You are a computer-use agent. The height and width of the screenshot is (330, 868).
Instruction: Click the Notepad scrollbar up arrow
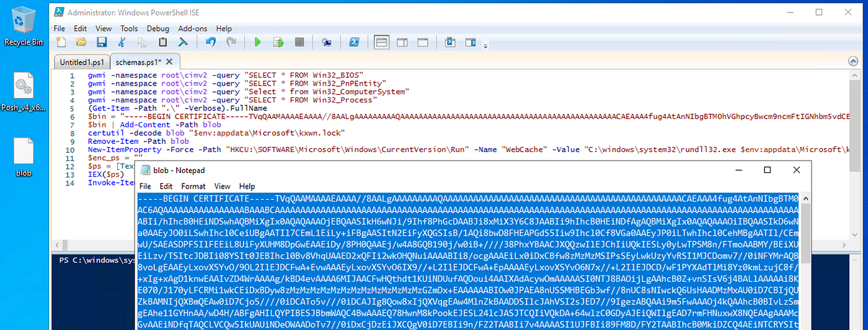point(805,198)
